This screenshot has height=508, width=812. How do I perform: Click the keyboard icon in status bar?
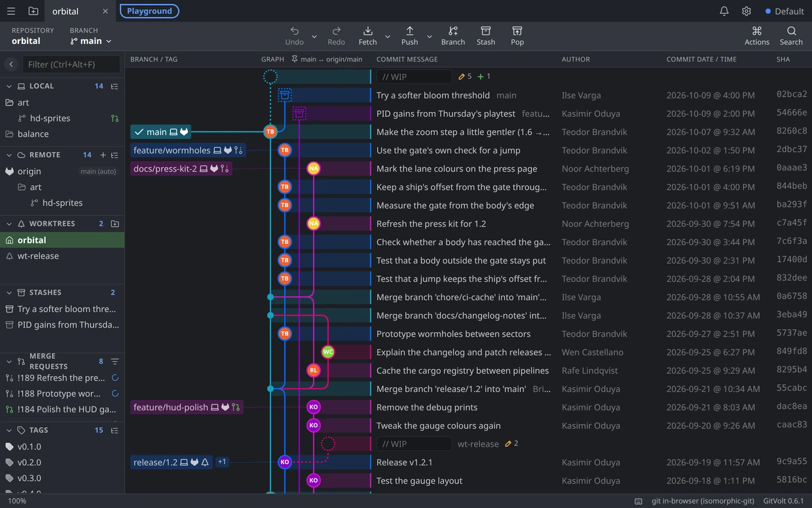(638, 501)
